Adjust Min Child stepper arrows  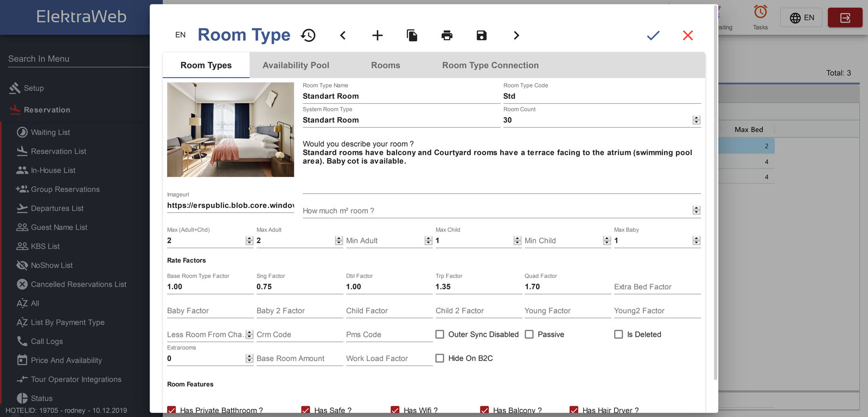(x=607, y=241)
